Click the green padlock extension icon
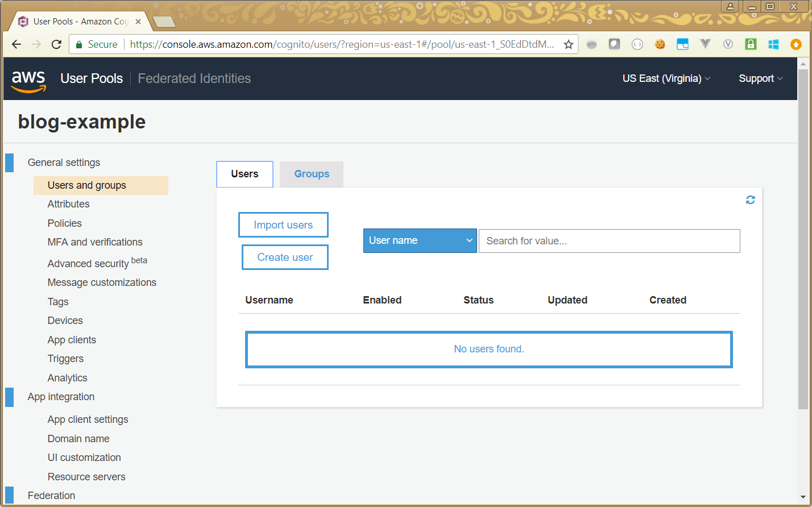 pos(751,44)
